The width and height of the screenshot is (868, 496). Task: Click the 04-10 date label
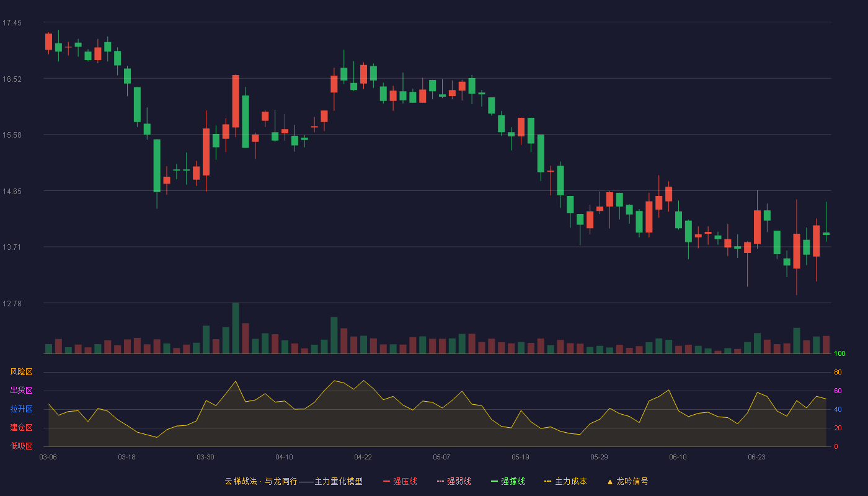(x=284, y=457)
